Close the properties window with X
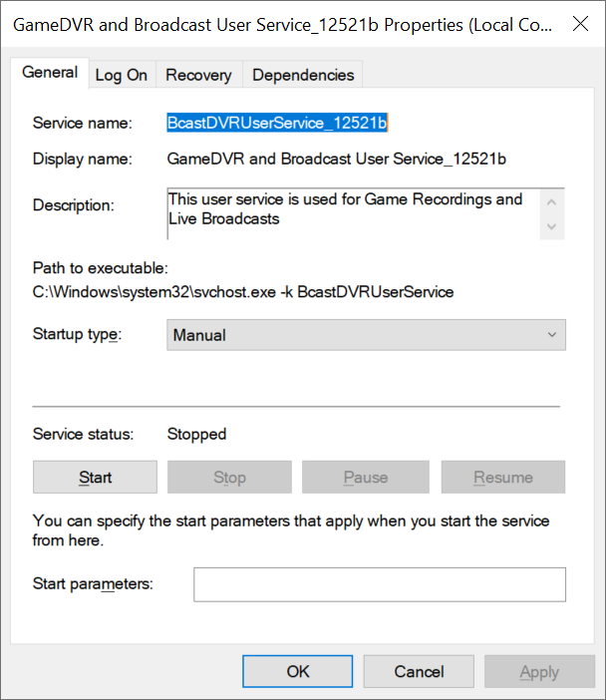The height and width of the screenshot is (700, 606). (580, 24)
